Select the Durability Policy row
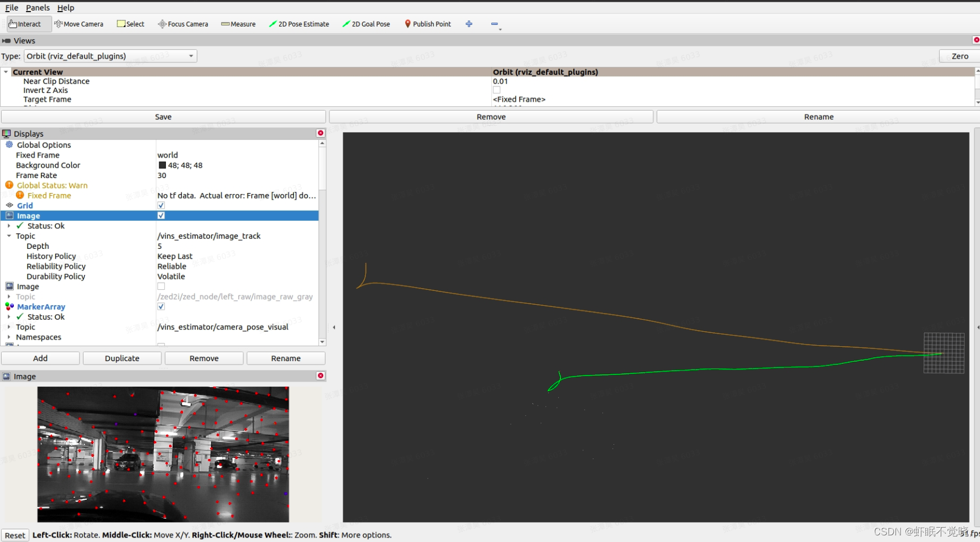The image size is (980, 542). pyautogui.click(x=160, y=277)
